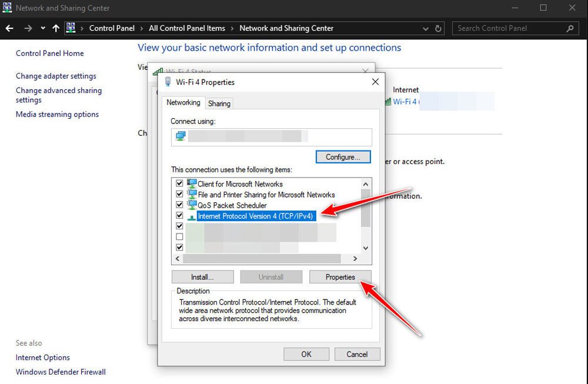This screenshot has height=384, width=588.
Task: Open Control Panel Home
Action: [x=49, y=54]
